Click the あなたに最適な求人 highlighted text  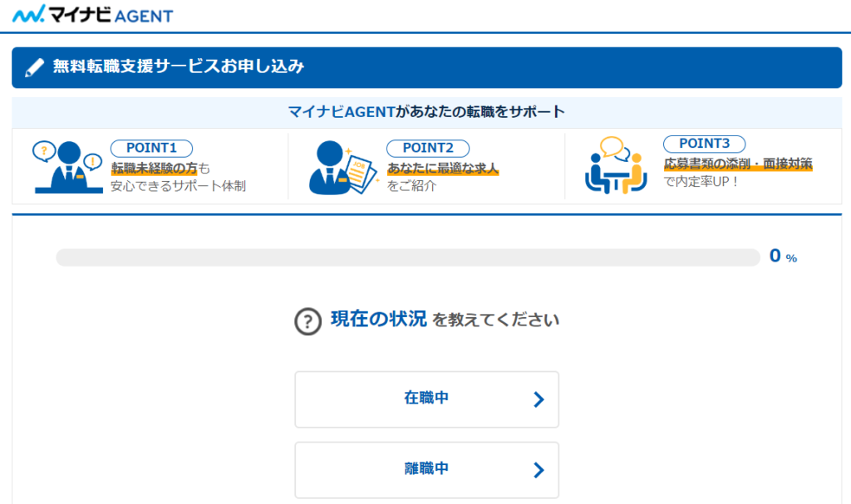tap(442, 169)
